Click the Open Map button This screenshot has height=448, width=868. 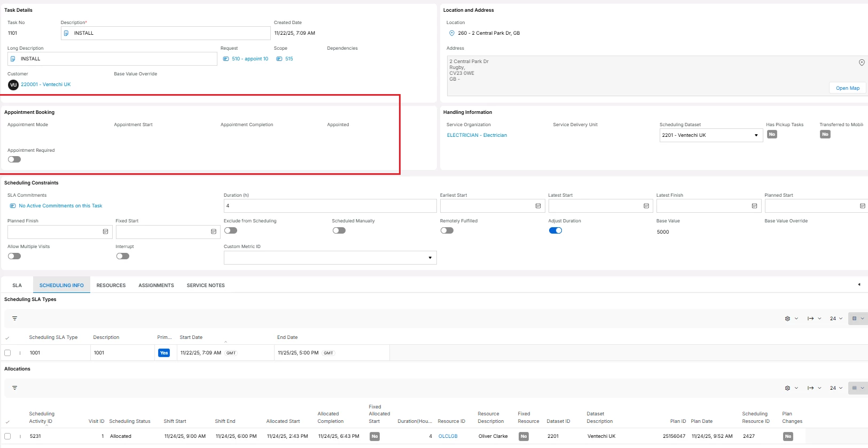click(847, 88)
